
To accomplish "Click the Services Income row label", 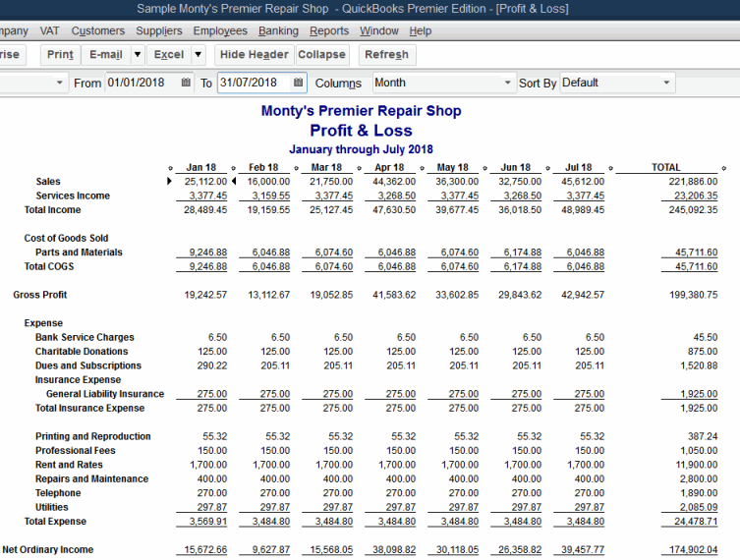I will [73, 196].
